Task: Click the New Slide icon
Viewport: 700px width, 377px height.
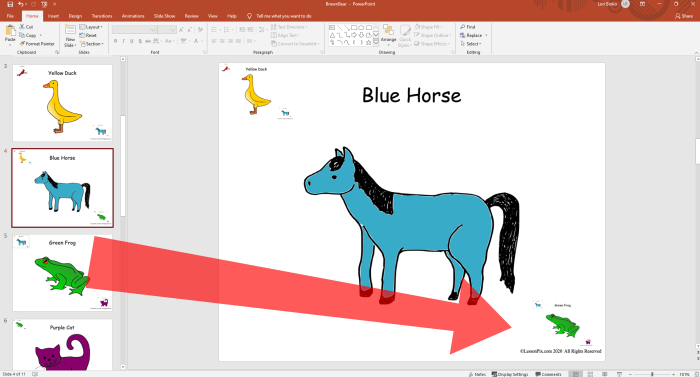Action: coord(70,30)
